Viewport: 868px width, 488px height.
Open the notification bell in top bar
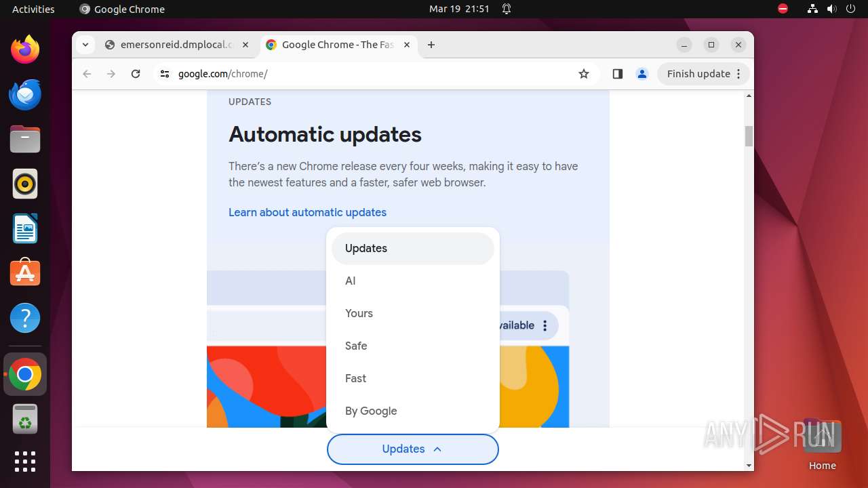coord(507,9)
